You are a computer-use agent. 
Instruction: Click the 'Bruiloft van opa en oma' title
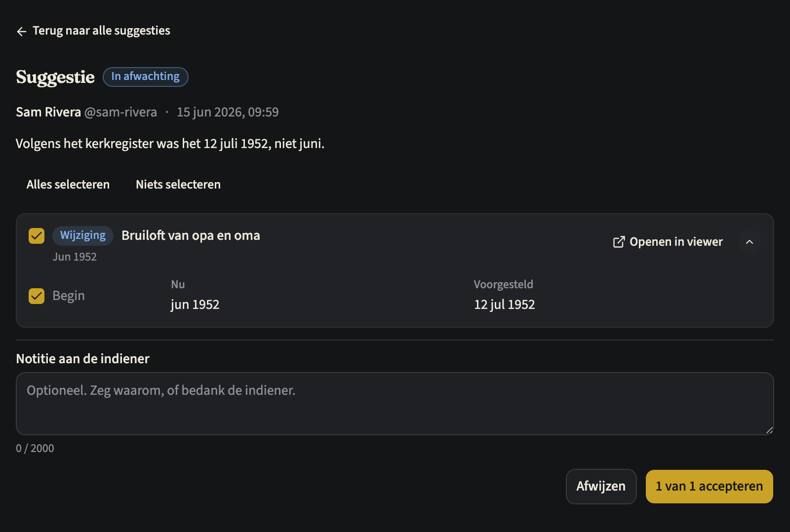pos(191,235)
